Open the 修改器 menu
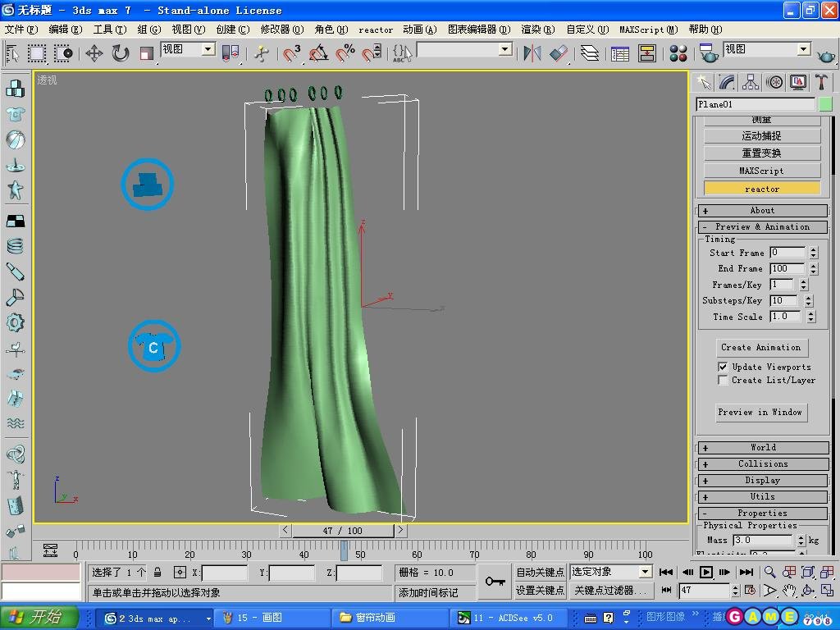The height and width of the screenshot is (630, 840). pos(281,30)
